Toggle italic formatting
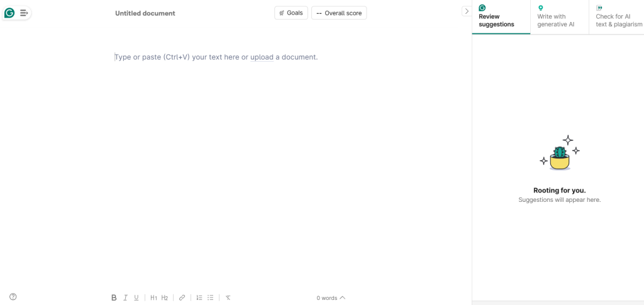 125,297
